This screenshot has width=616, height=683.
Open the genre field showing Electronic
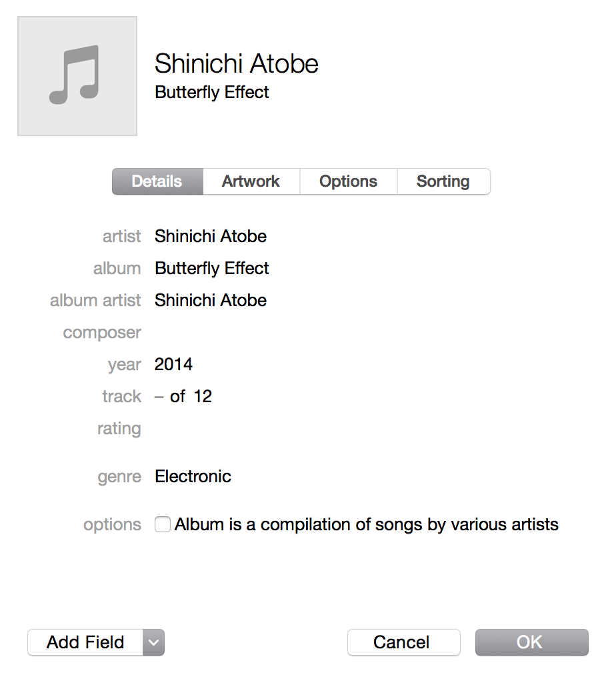(193, 476)
